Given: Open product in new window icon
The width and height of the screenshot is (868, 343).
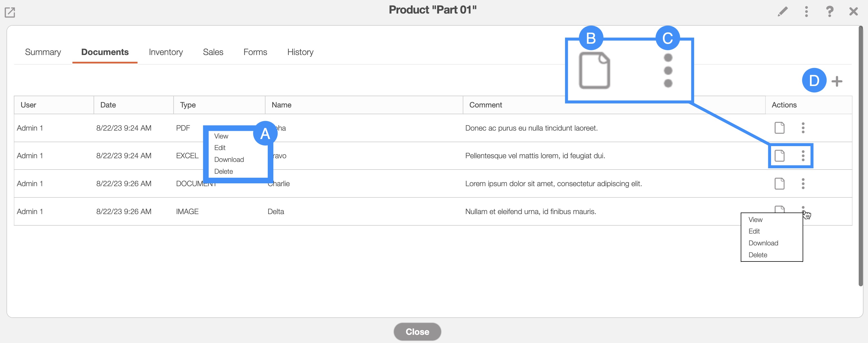Looking at the screenshot, I should pyautogui.click(x=10, y=12).
